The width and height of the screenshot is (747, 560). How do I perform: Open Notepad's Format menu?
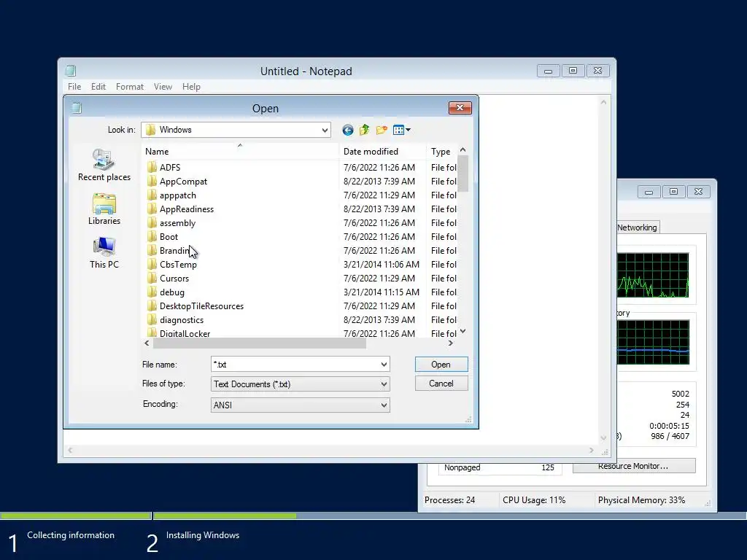[130, 87]
